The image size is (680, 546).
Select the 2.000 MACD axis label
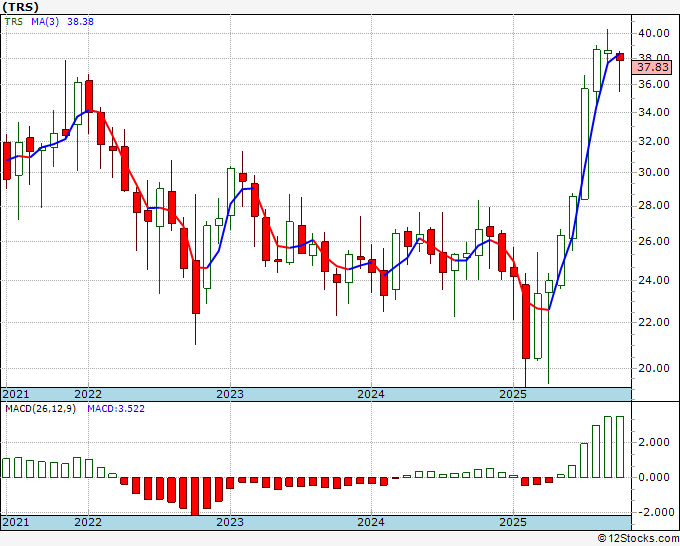click(655, 442)
